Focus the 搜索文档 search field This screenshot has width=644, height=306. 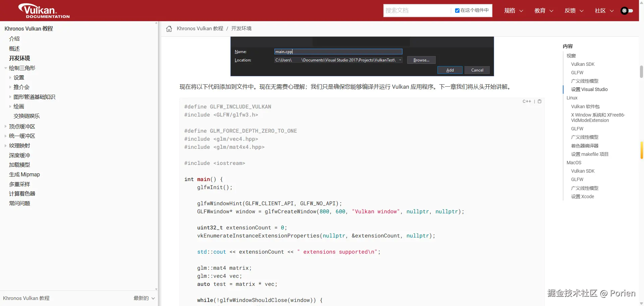(417, 10)
